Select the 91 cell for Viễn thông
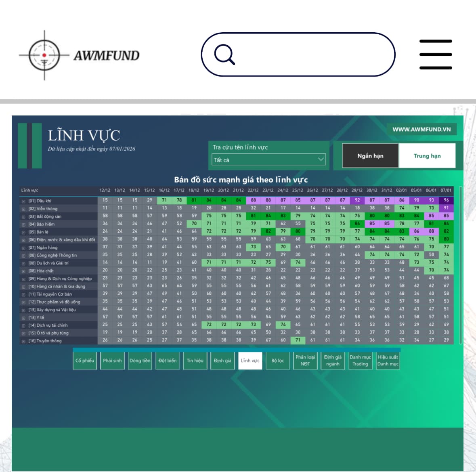Viewport: 476px width, 472px height. (446, 208)
